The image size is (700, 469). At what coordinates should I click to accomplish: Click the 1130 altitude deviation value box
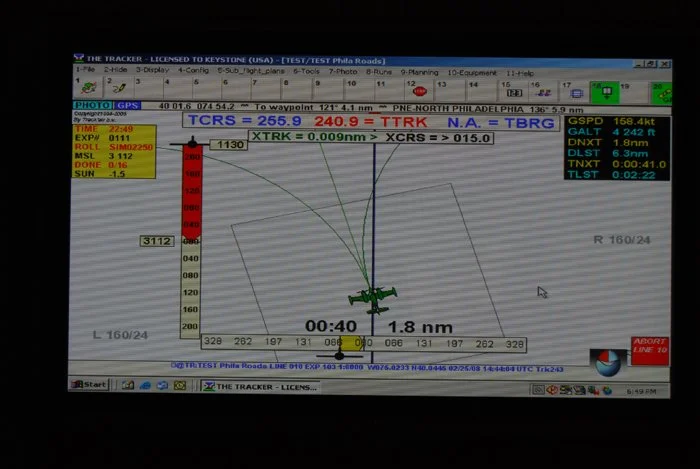coord(229,145)
